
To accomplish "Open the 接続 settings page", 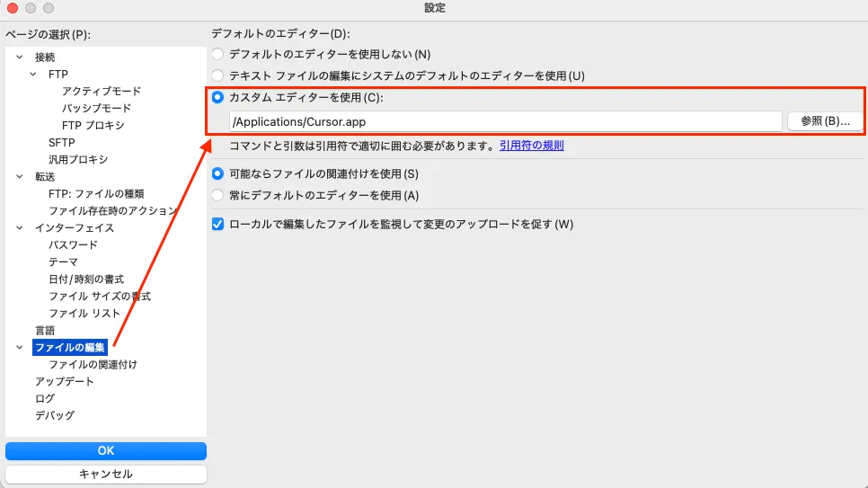I will click(45, 57).
